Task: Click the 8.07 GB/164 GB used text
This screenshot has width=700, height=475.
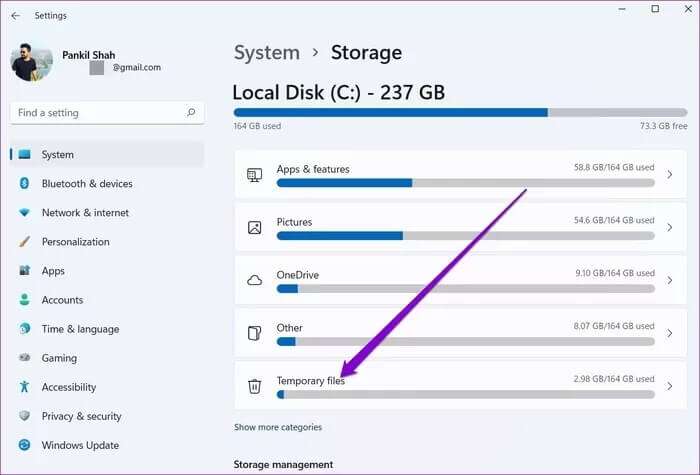Action: [x=614, y=326]
